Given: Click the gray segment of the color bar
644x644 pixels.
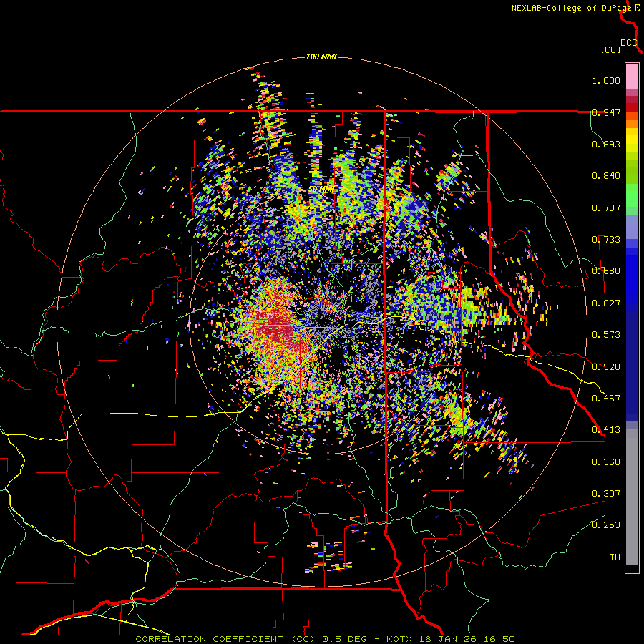Looking at the screenshot, I should click(x=632, y=497).
